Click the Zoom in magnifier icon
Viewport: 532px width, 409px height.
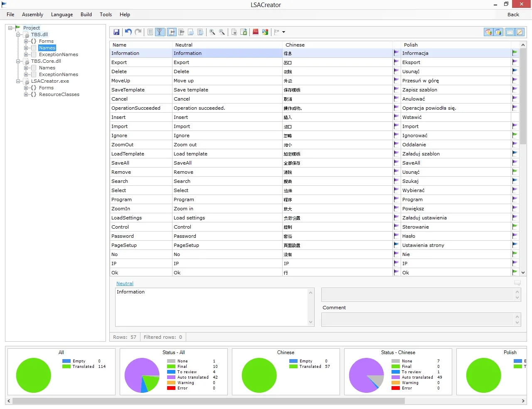pos(212,32)
